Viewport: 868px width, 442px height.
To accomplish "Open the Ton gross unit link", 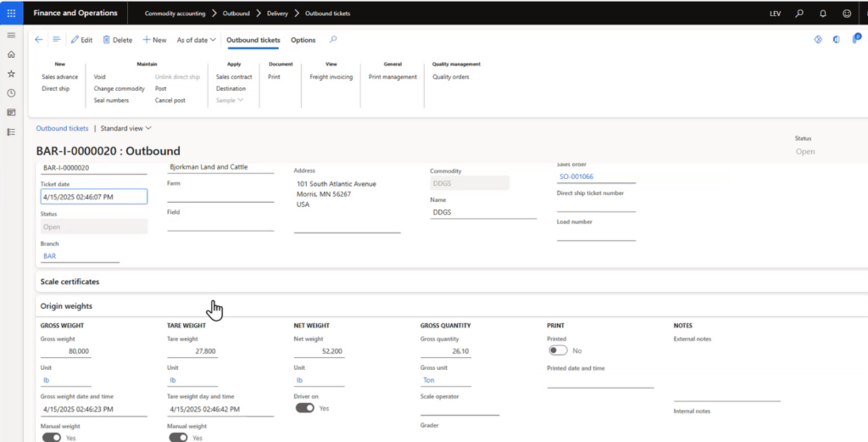I will 428,381.
